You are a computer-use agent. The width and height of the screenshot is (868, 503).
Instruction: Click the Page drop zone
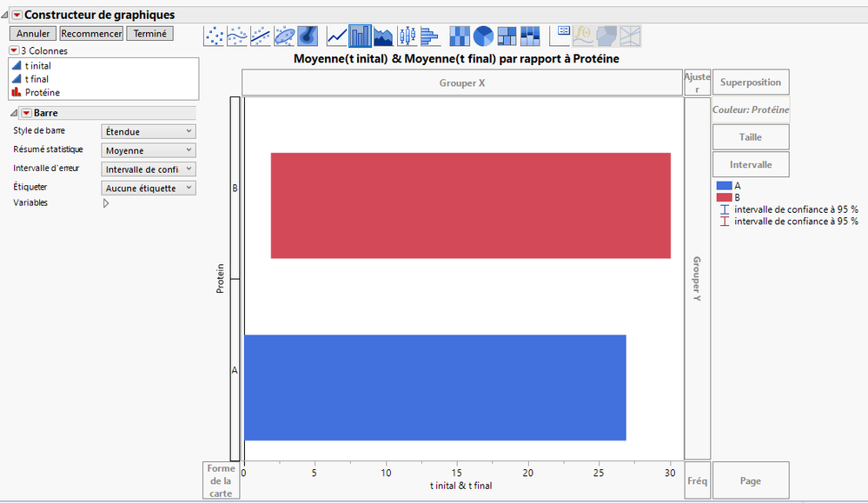click(x=751, y=480)
